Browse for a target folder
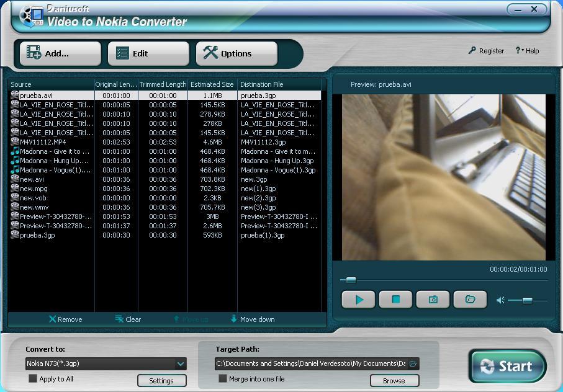 click(x=394, y=380)
